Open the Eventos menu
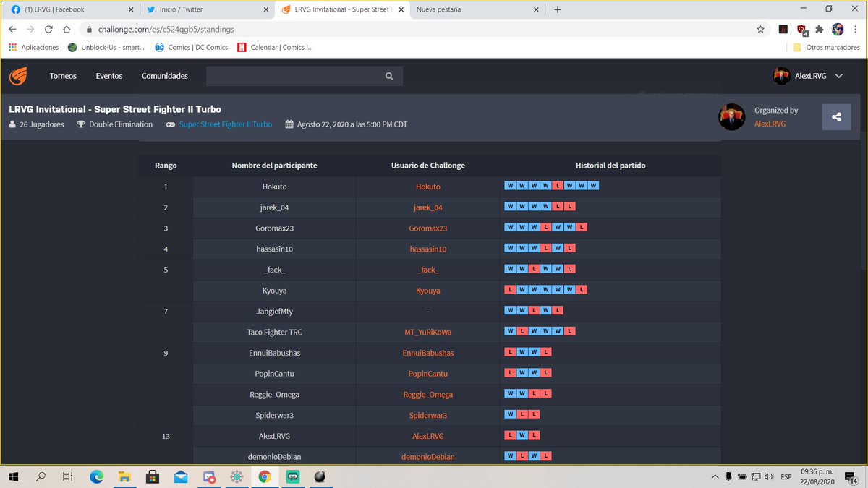This screenshot has width=868, height=488. coord(109,76)
